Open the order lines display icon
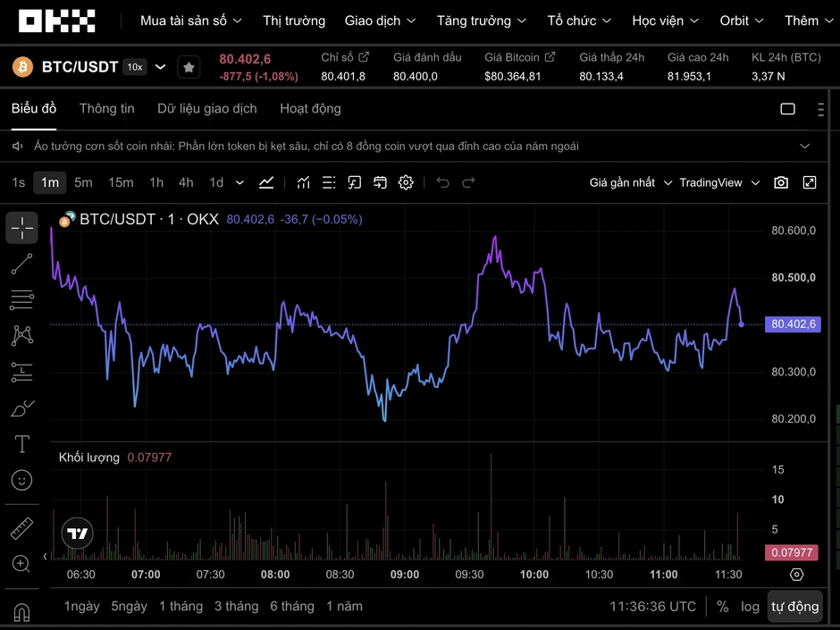 329,182
